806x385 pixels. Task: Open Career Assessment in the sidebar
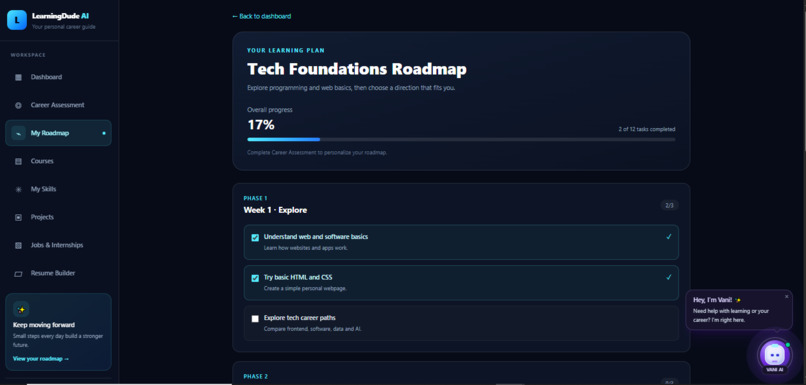pyautogui.click(x=58, y=105)
